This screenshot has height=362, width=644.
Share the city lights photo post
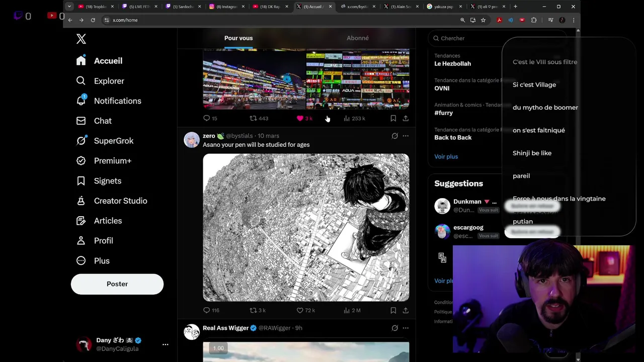point(406,118)
